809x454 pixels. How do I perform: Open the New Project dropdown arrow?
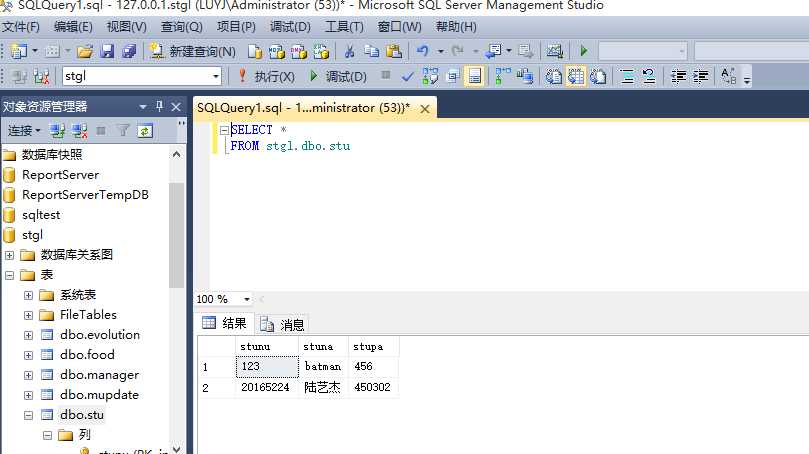(x=35, y=51)
